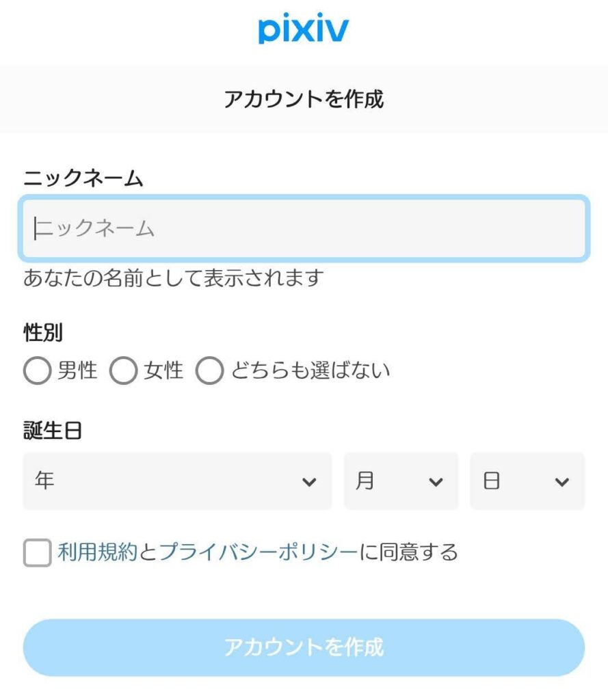Screen dimensions: 608x700
Task: Select the 男性 radio button
Action: click(x=38, y=371)
